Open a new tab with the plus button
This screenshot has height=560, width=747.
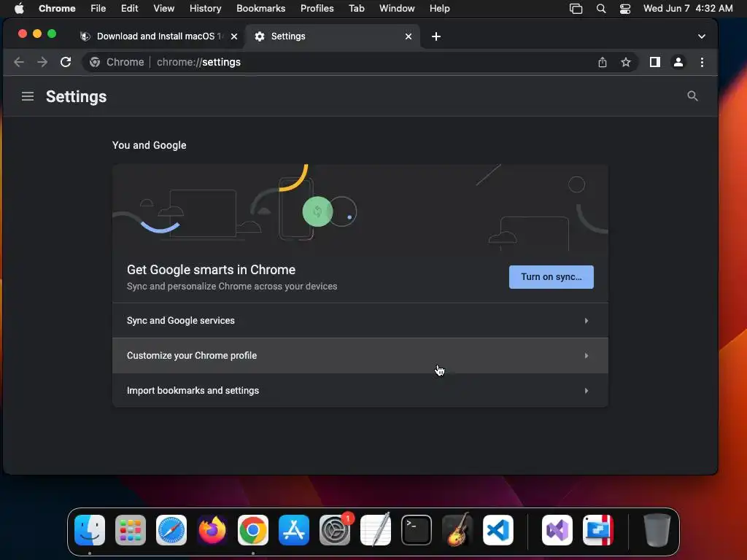click(436, 36)
